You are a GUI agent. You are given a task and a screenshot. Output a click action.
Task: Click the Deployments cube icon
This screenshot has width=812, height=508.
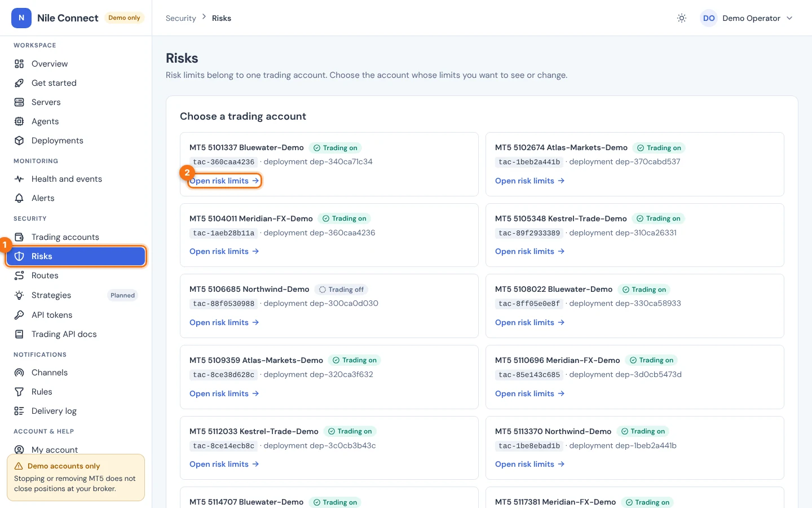tap(19, 141)
